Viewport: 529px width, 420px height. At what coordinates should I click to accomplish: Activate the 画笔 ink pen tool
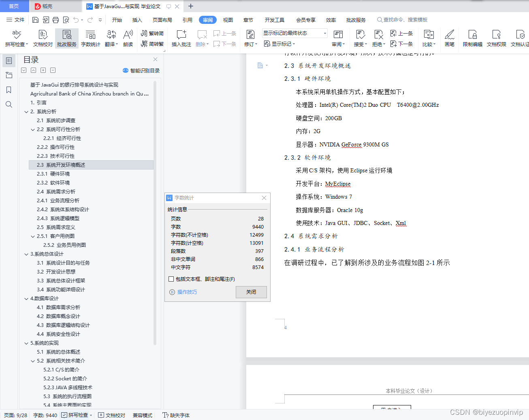(450, 38)
